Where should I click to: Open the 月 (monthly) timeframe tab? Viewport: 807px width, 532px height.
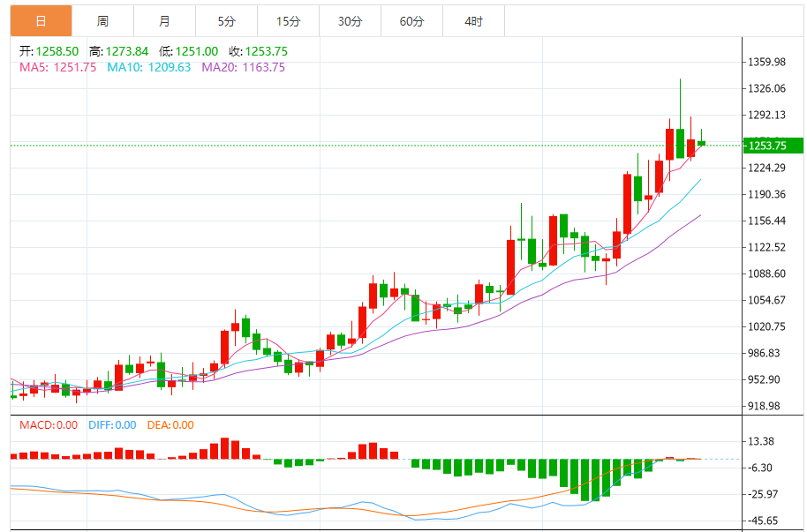tap(165, 21)
